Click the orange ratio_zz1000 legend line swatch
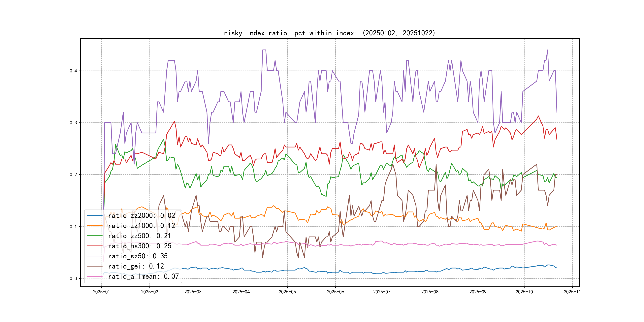This screenshot has width=644, height=322. point(94,226)
